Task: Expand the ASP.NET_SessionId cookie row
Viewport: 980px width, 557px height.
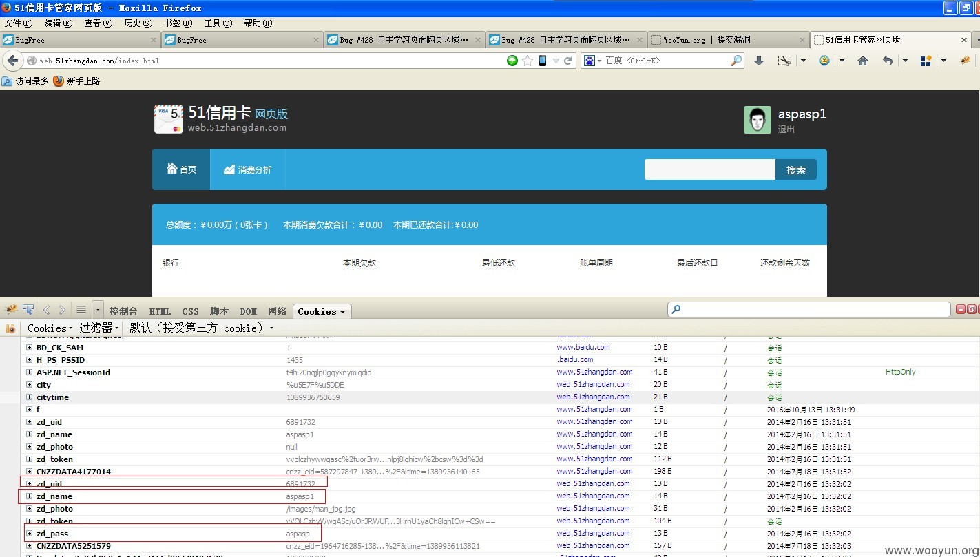Action: pos(29,372)
